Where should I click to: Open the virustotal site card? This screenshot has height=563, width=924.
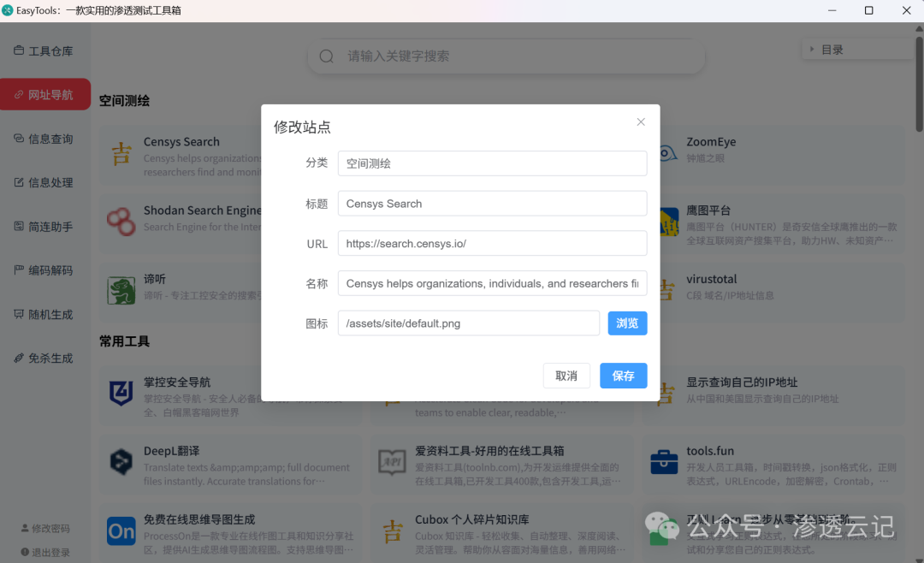click(x=782, y=293)
